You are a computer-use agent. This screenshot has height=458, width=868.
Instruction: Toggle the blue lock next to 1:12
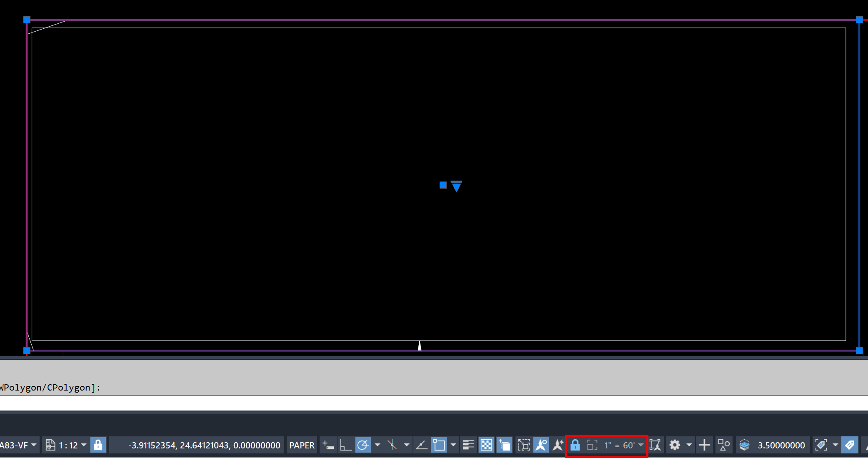coord(98,445)
